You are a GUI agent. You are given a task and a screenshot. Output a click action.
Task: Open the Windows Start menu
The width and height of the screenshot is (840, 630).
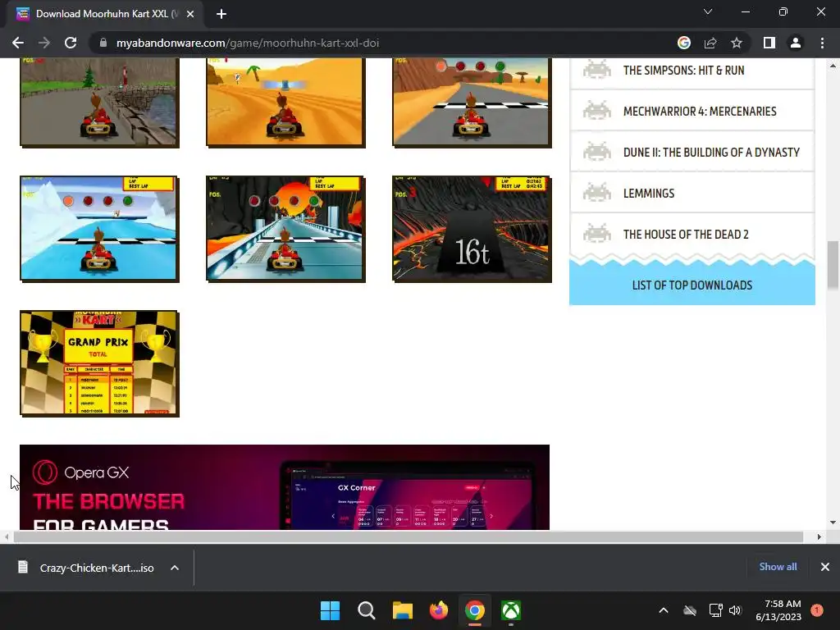tap(330, 610)
